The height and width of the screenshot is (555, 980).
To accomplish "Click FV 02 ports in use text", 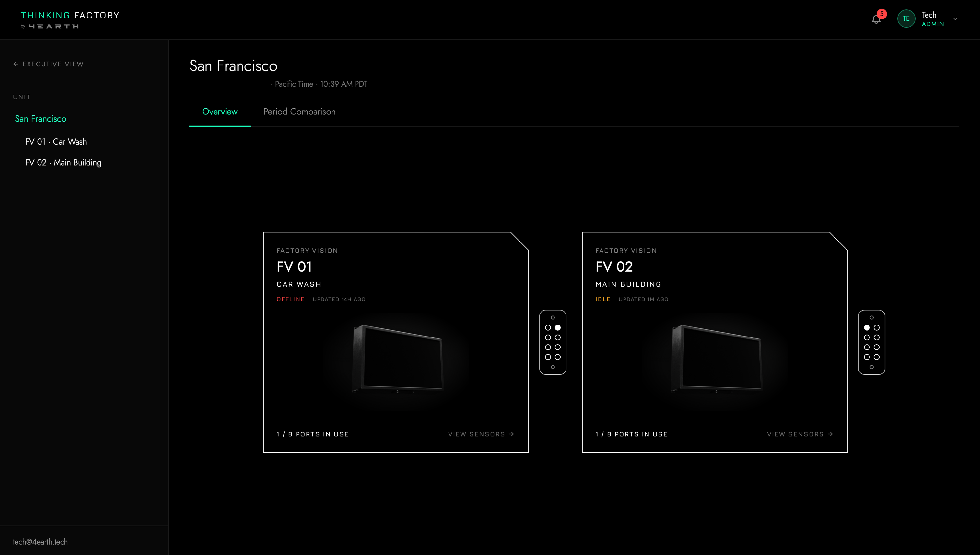I will point(631,434).
